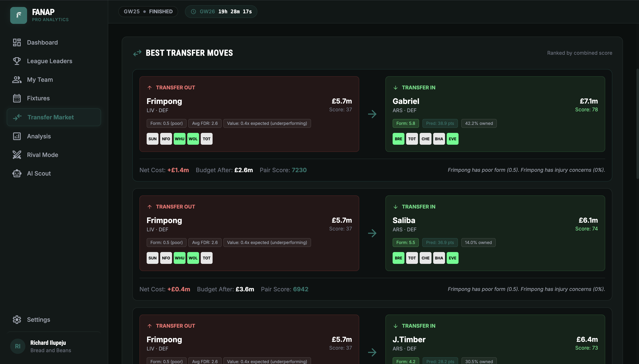The width and height of the screenshot is (639, 364).
Task: Click the Best Transfer Moves swap icon
Action: [137, 53]
